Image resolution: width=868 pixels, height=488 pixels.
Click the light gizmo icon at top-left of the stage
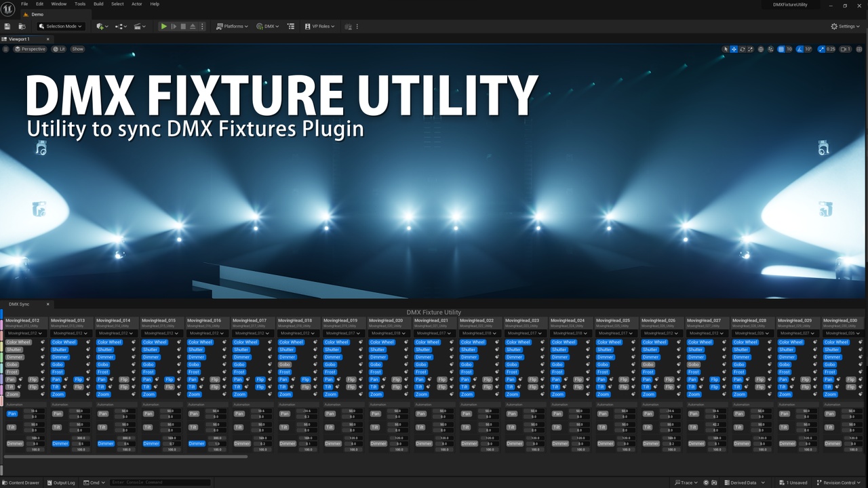pos(41,148)
